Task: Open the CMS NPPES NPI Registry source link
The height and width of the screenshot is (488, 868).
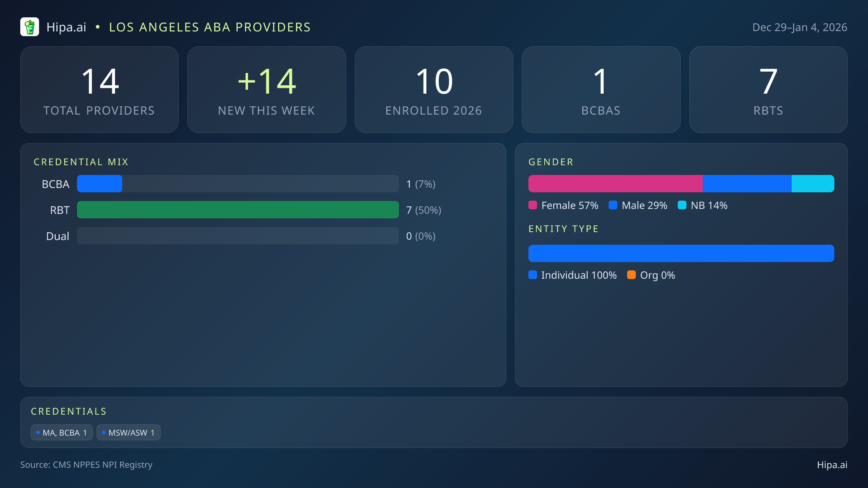Action: 86,465
